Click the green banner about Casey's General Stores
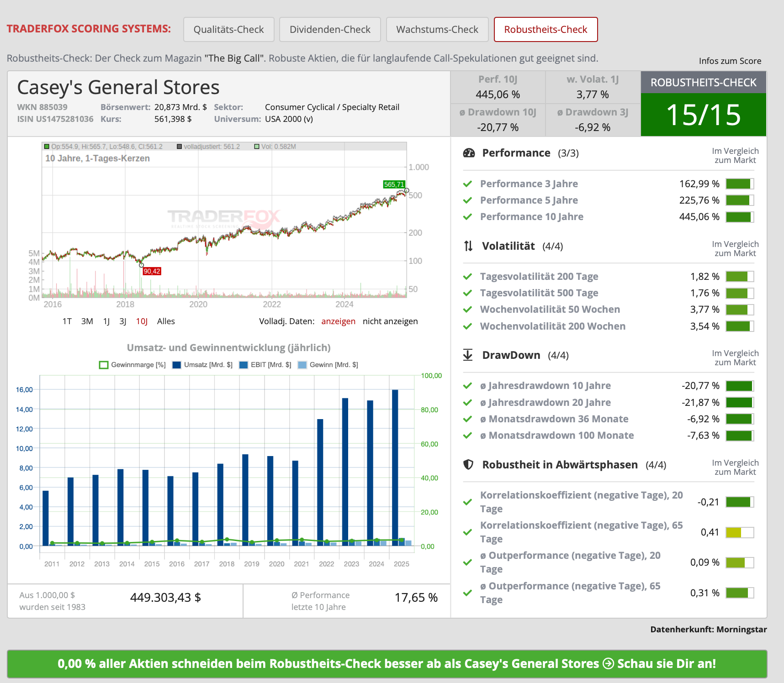This screenshot has width=784, height=683. 387,664
